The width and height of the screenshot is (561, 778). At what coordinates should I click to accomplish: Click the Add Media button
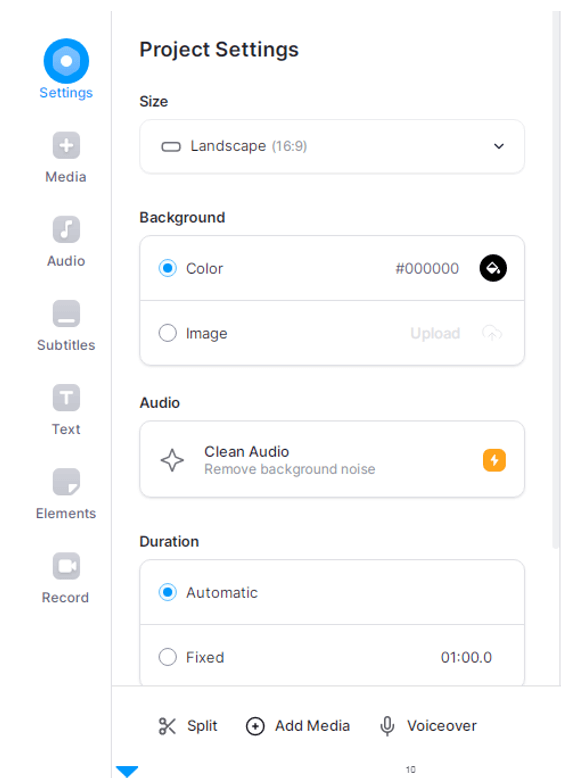tap(298, 726)
